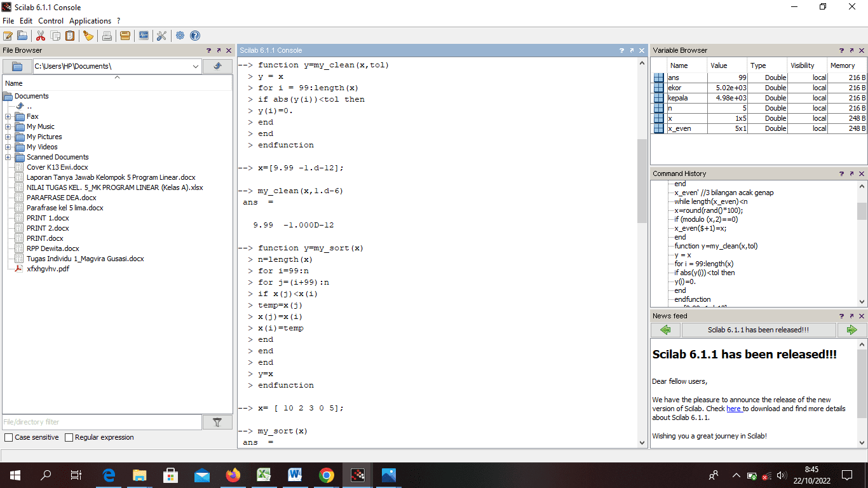Go to parent directory arrow button
868x488 pixels.
click(x=217, y=66)
